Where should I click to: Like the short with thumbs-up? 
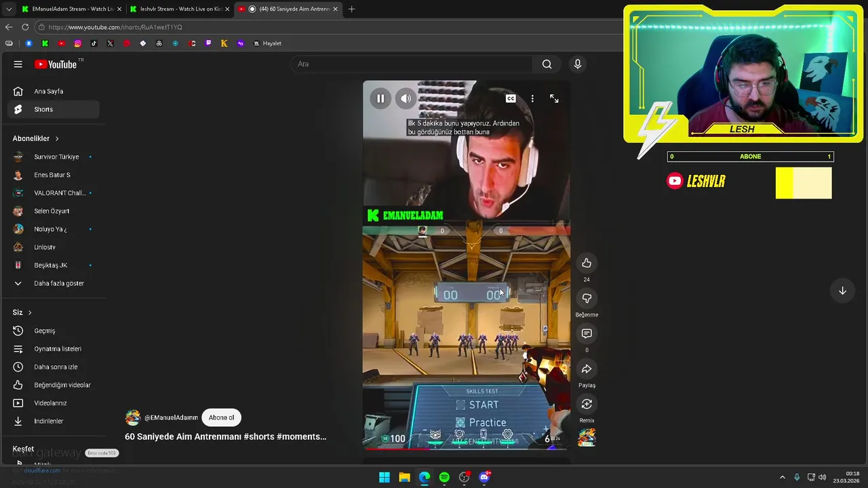587,263
